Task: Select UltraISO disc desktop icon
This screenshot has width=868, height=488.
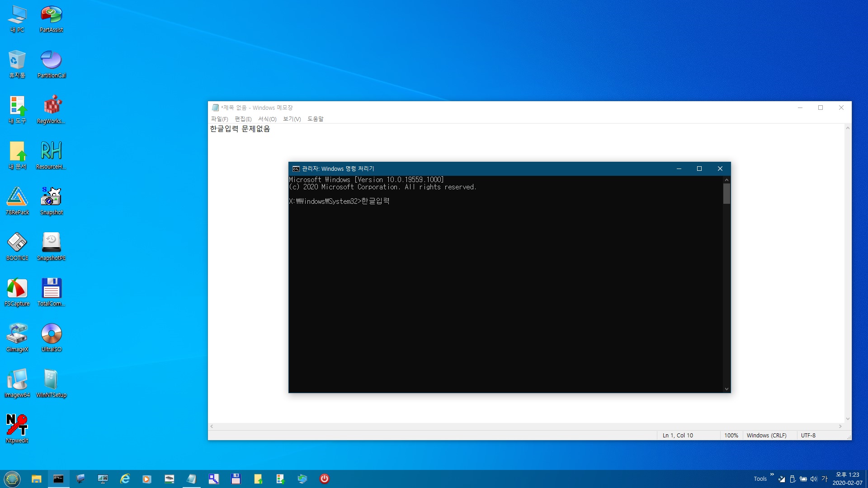Action: tap(51, 338)
